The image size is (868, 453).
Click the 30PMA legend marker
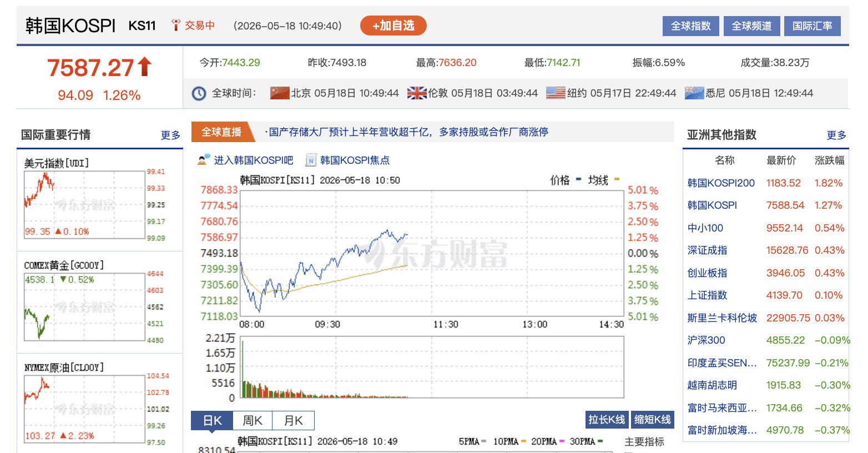(x=600, y=441)
